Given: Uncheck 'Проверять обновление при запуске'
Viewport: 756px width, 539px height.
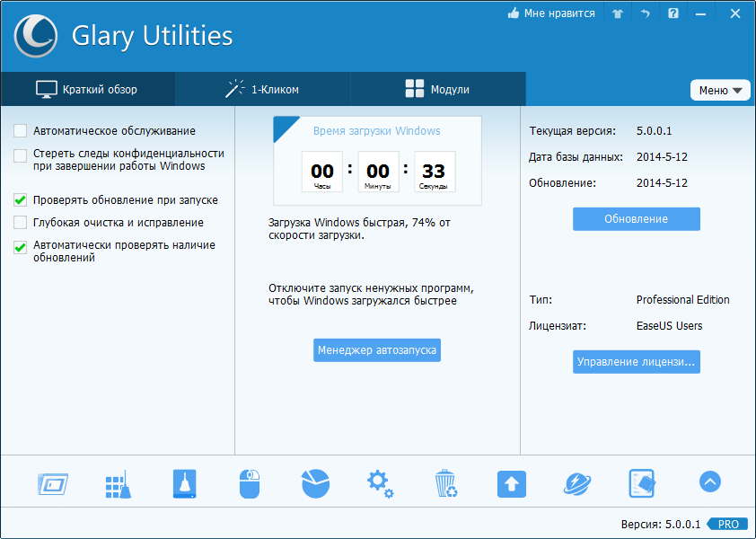Looking at the screenshot, I should [21, 199].
